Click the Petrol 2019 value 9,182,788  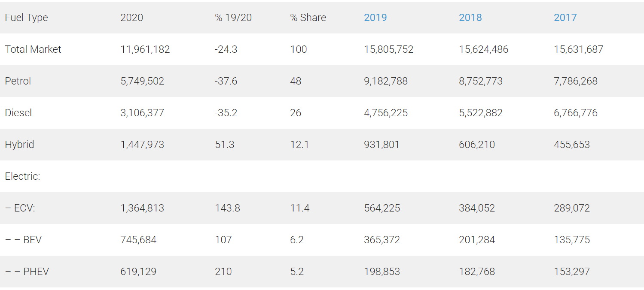tap(385, 81)
